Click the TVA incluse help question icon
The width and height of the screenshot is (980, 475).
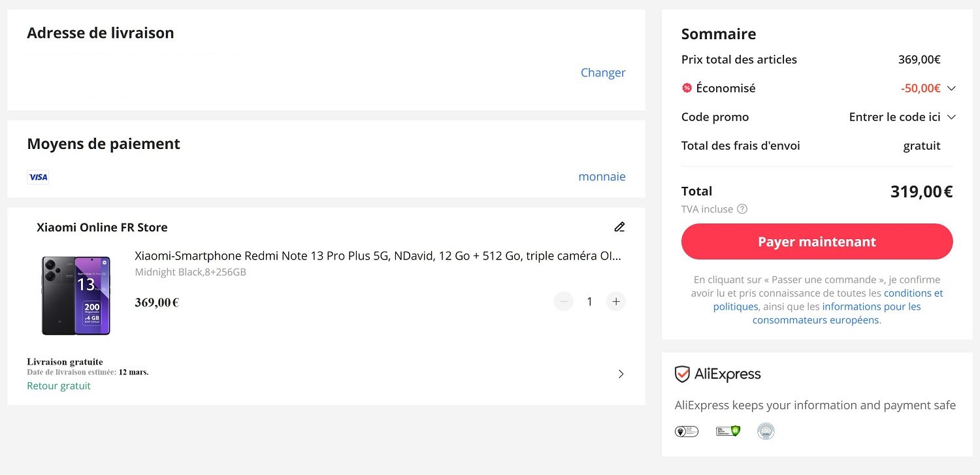pos(742,209)
